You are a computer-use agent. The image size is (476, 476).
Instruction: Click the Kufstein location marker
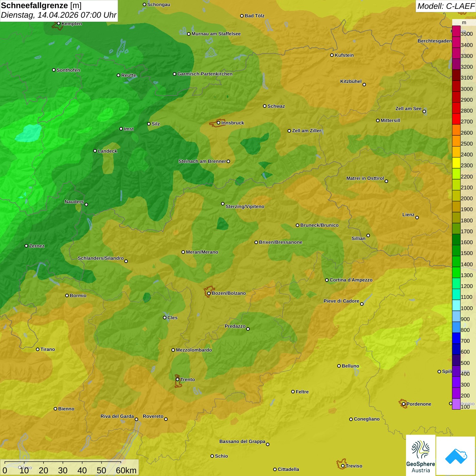[332, 55]
